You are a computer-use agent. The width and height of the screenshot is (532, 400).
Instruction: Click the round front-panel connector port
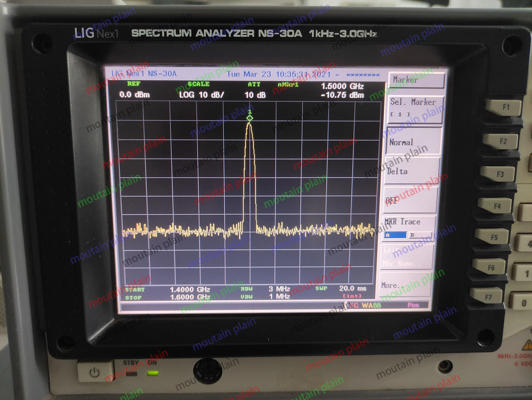click(x=207, y=370)
